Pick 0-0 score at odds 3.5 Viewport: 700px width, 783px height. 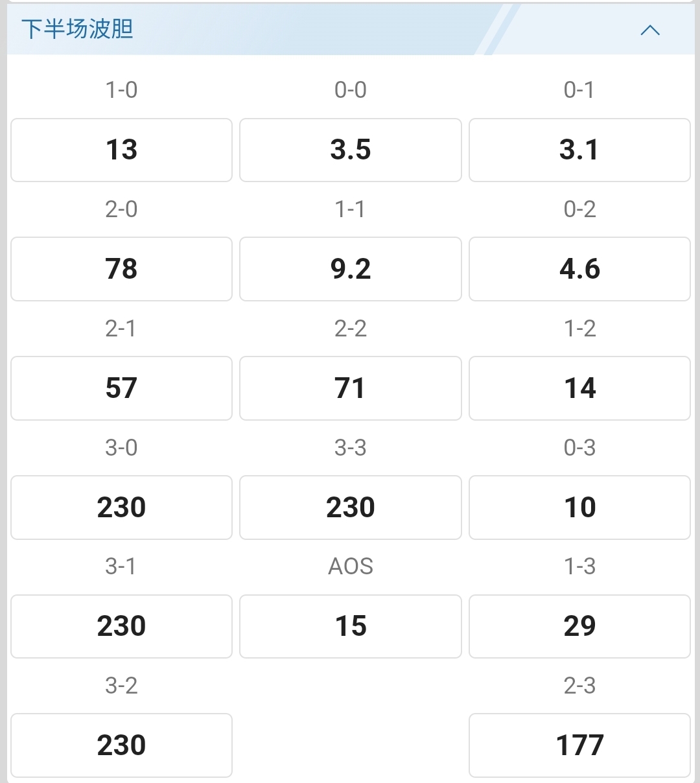point(350,150)
